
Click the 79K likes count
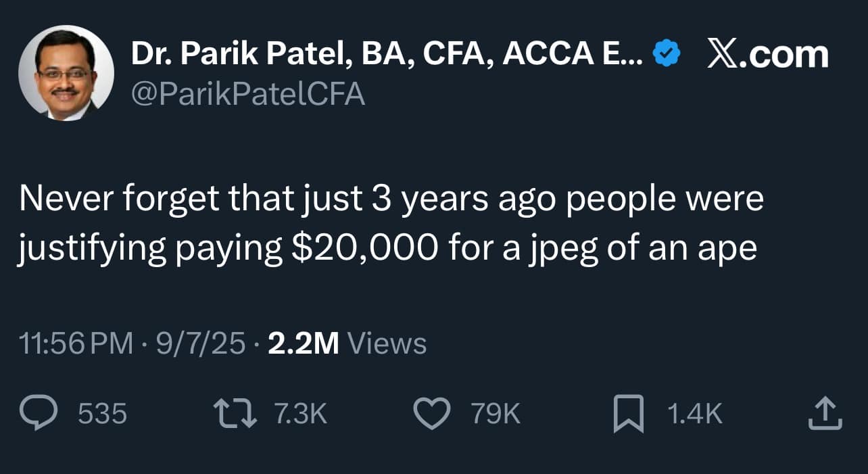coord(496,414)
